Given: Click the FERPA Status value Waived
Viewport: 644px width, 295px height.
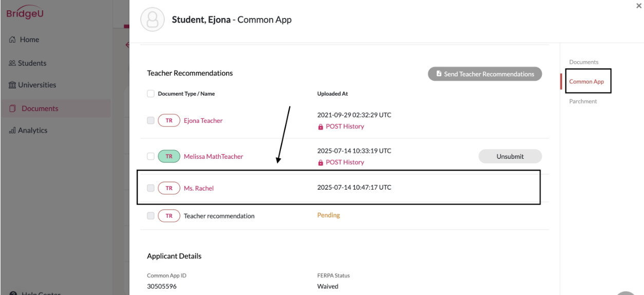Looking at the screenshot, I should pos(328,286).
